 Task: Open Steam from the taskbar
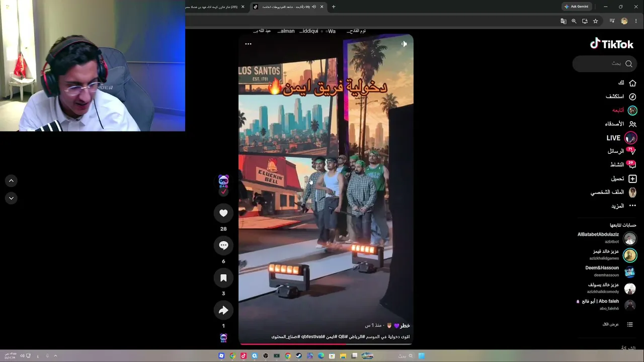click(x=299, y=356)
